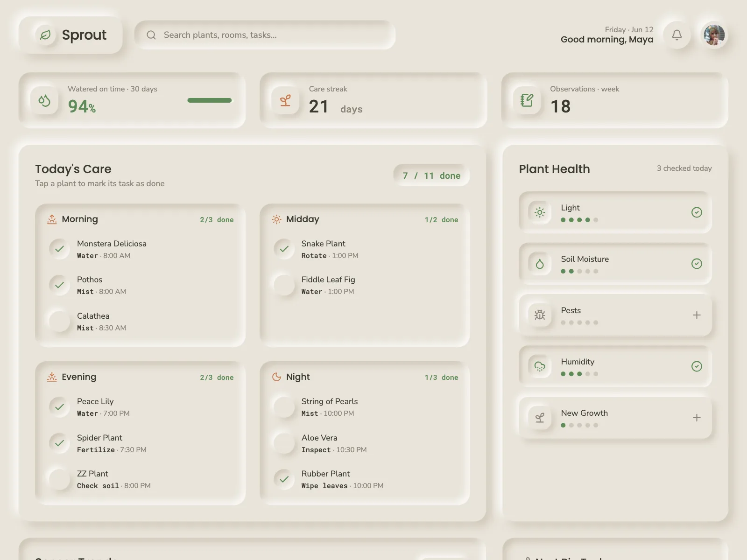Mark ZZ Plant check soil task done

pos(60,479)
